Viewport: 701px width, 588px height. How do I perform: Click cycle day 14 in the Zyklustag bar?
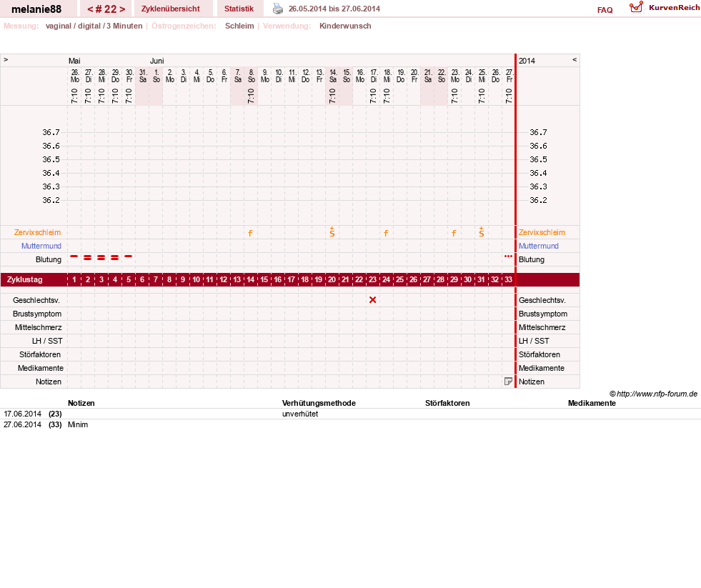250,279
